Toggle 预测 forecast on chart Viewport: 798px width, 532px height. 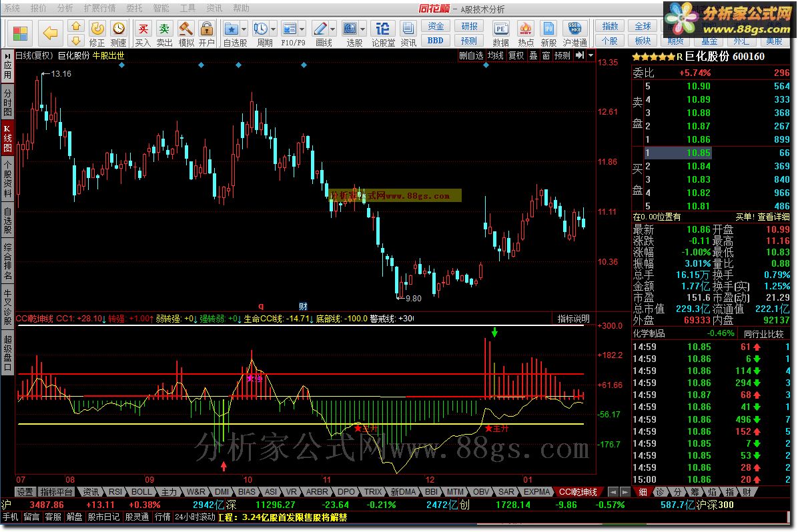tap(562, 55)
